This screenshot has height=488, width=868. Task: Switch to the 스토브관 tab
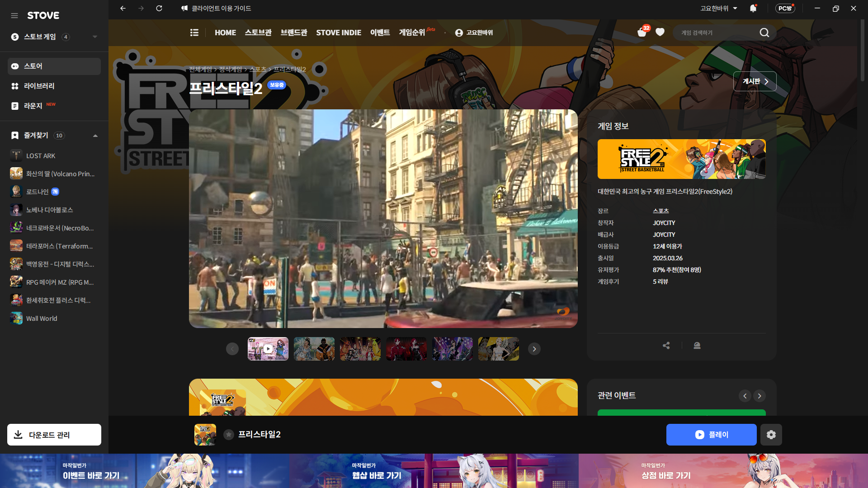(x=258, y=33)
